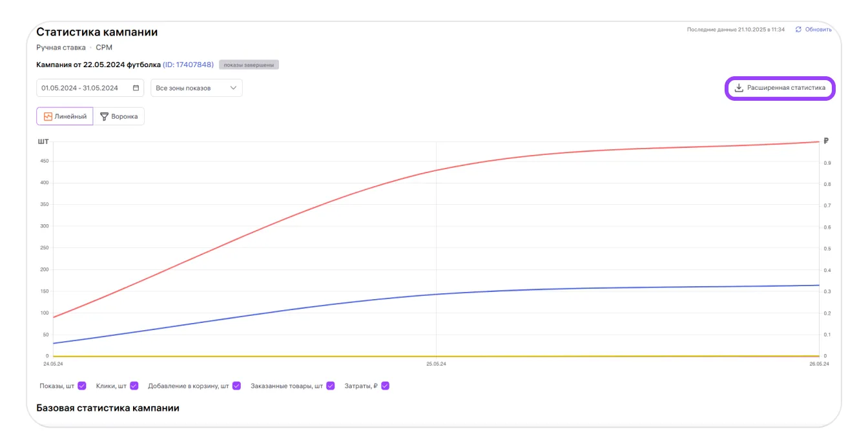
Task: Click the refresh arrows icon
Action: pyautogui.click(x=798, y=30)
